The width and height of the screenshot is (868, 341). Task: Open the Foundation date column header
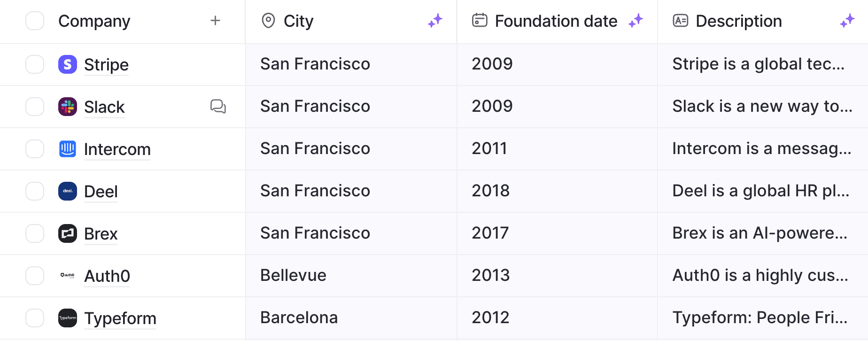click(556, 21)
